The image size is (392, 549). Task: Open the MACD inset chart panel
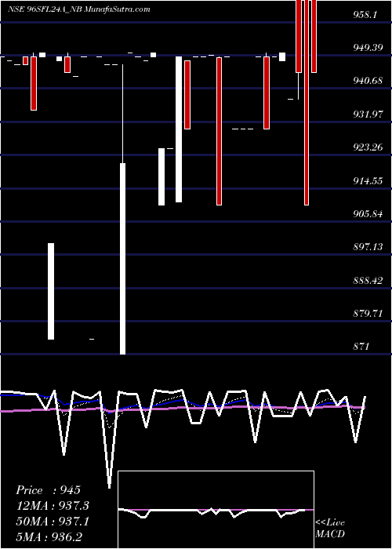pyautogui.click(x=216, y=510)
